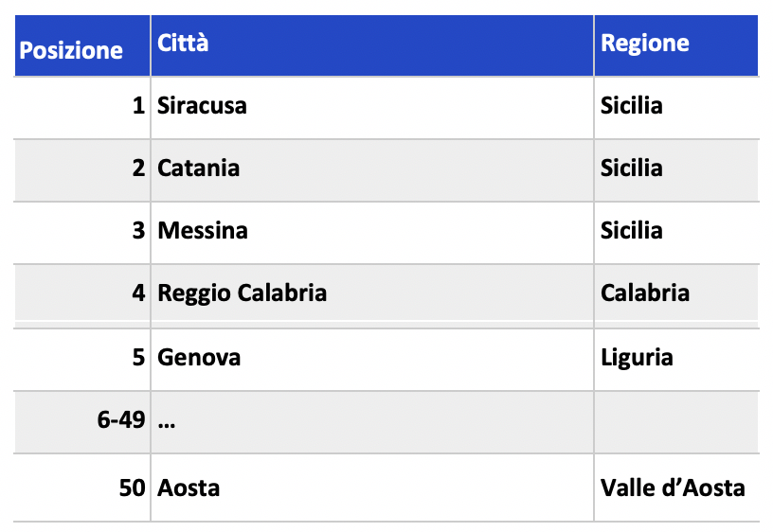Select the Messina city cell
The height and width of the screenshot is (532, 773).
tap(203, 231)
